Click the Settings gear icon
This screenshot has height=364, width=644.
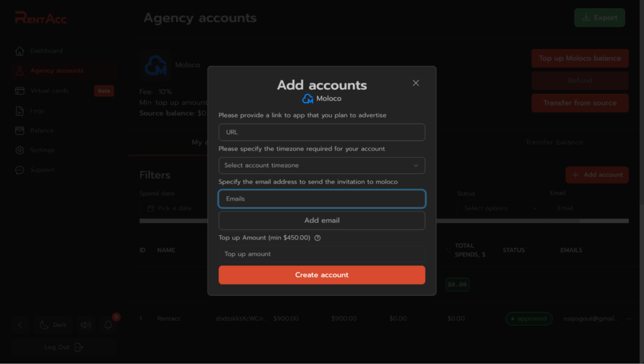pyautogui.click(x=19, y=150)
